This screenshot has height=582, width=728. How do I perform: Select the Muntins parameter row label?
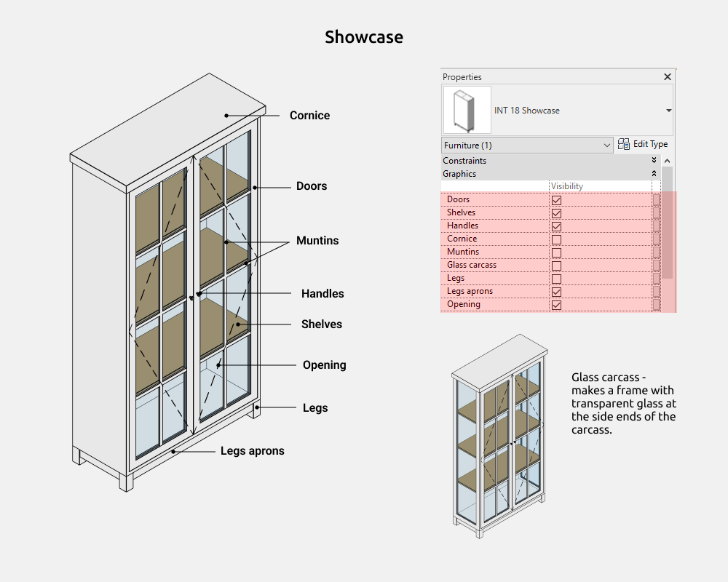pos(463,252)
